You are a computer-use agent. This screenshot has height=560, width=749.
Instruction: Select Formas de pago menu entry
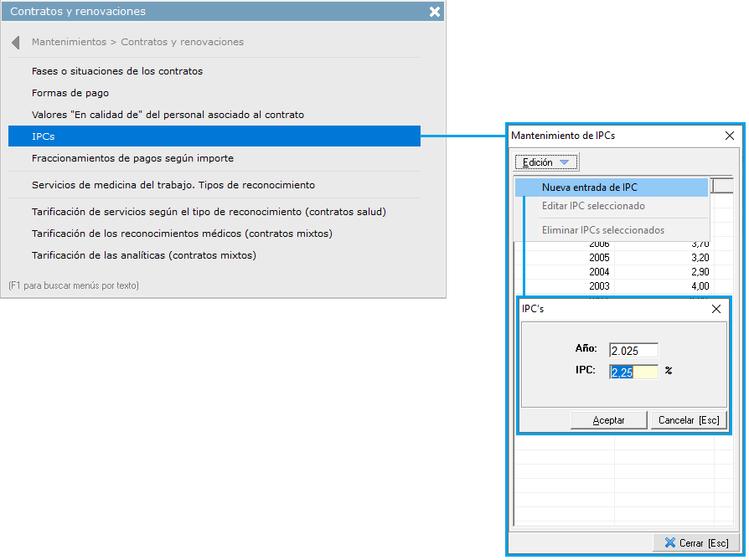70,93
